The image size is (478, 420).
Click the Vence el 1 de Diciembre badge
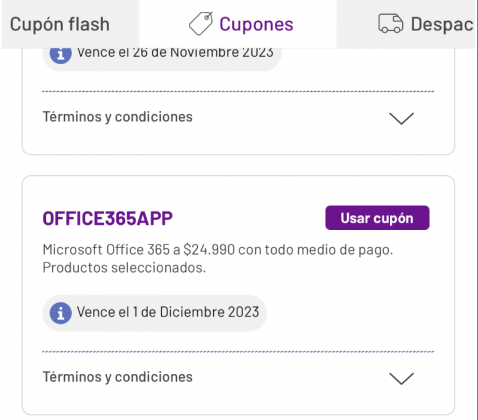tap(154, 313)
